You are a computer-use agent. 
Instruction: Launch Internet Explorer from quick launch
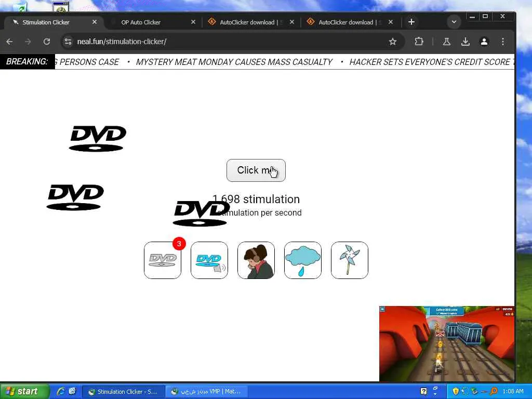(x=61, y=391)
